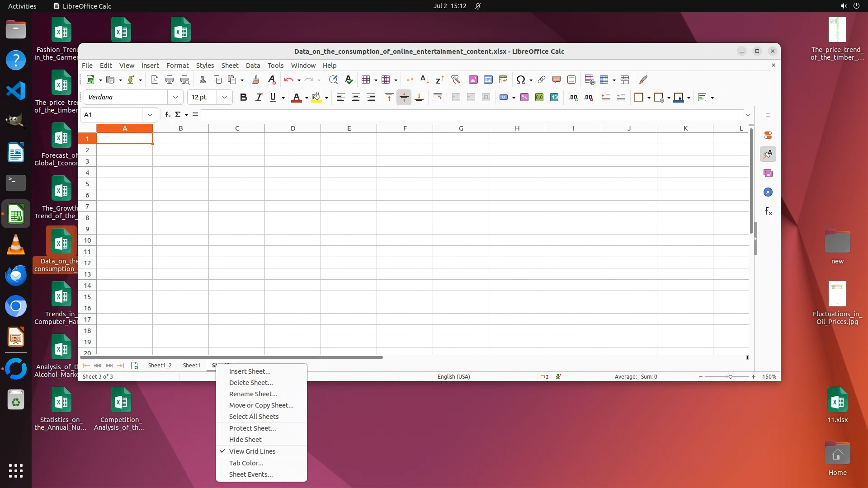868x488 pixels.
Task: Click the Clone Formatting paintbrush icon
Action: 256,80
